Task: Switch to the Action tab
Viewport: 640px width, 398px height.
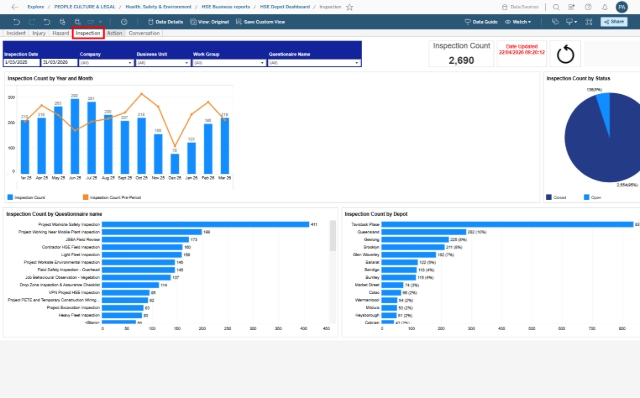Action: click(x=114, y=33)
